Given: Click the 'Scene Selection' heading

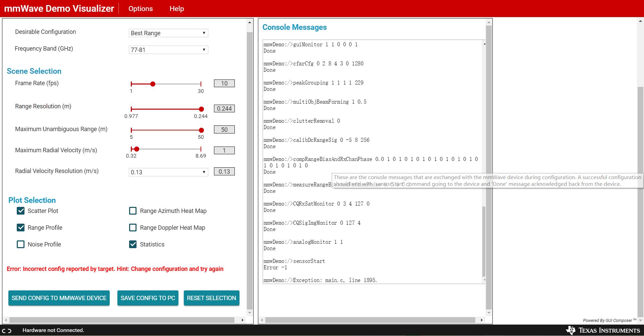Looking at the screenshot, I should coord(34,71).
